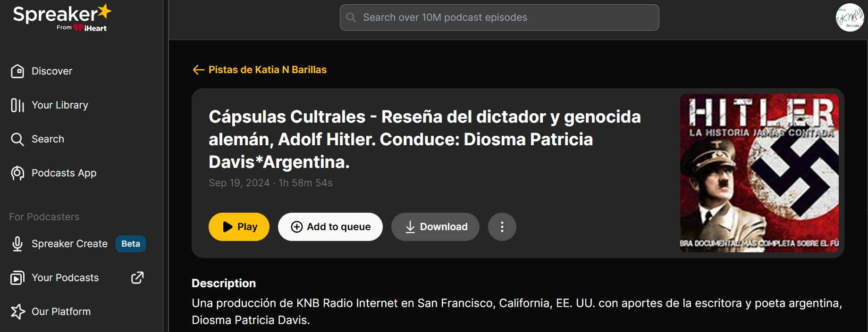Click the magnifier icon in the search box
The width and height of the screenshot is (868, 332).
(351, 17)
